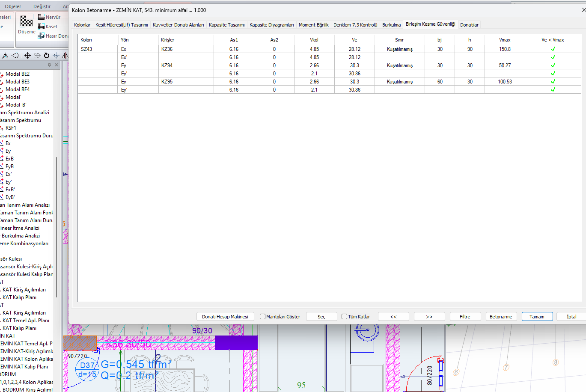Select the mirror tool icon
The height and width of the screenshot is (392, 586).
click(65, 56)
